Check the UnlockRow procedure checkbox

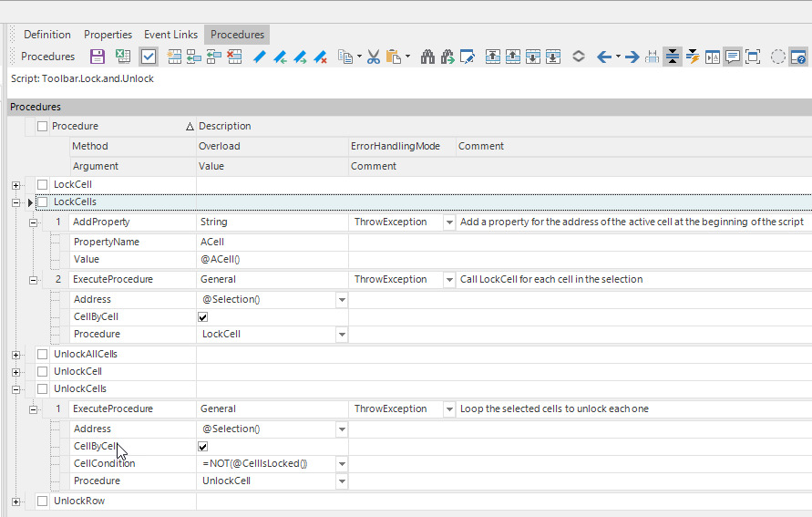point(43,501)
